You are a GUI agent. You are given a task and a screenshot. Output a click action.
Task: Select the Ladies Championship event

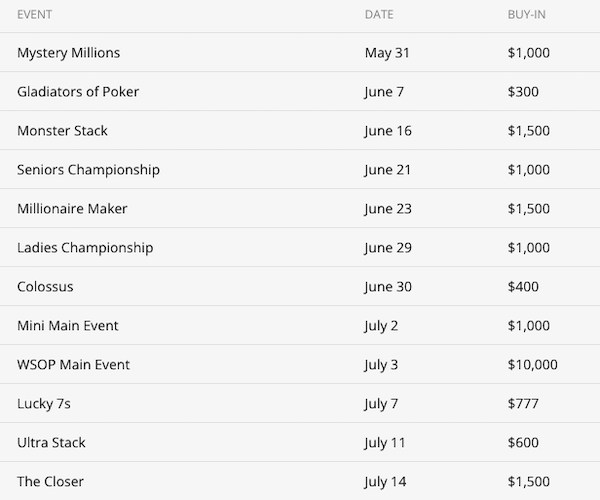click(85, 248)
